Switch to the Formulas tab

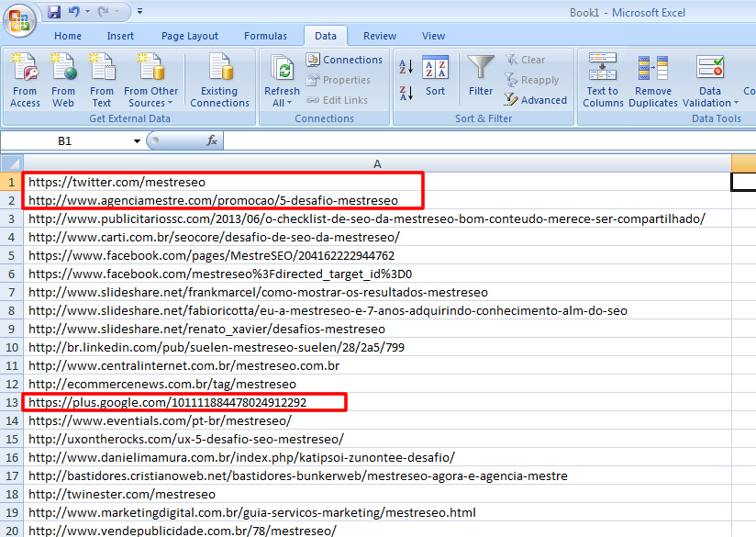265,36
